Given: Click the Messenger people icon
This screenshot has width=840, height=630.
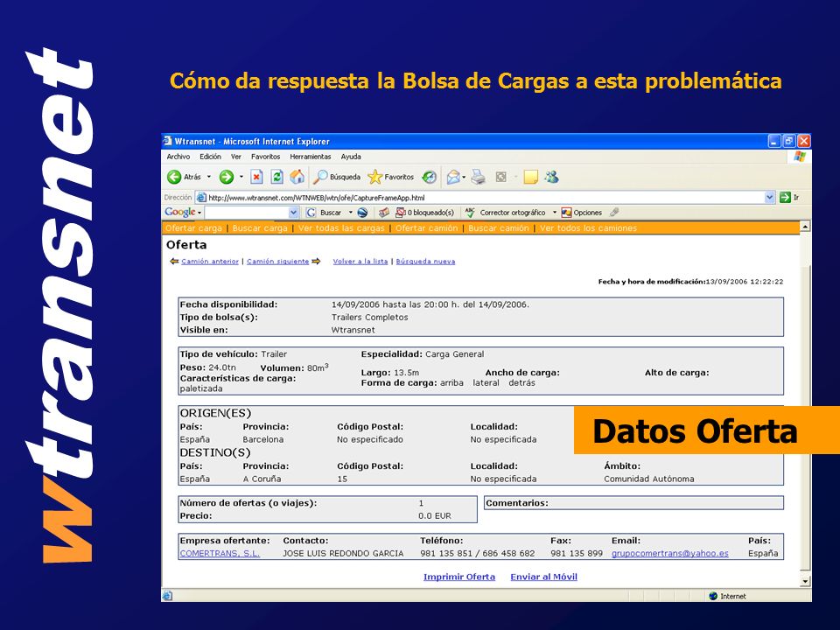Looking at the screenshot, I should click(x=552, y=177).
